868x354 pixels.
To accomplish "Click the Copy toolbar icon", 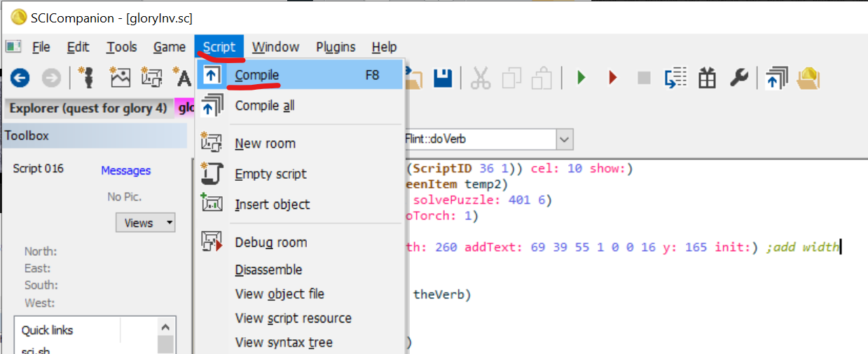I will point(512,78).
